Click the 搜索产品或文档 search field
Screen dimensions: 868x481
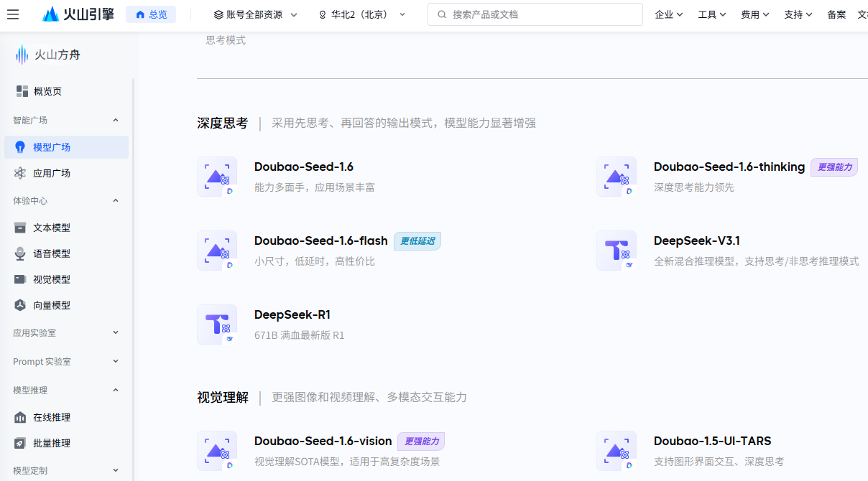(535, 14)
